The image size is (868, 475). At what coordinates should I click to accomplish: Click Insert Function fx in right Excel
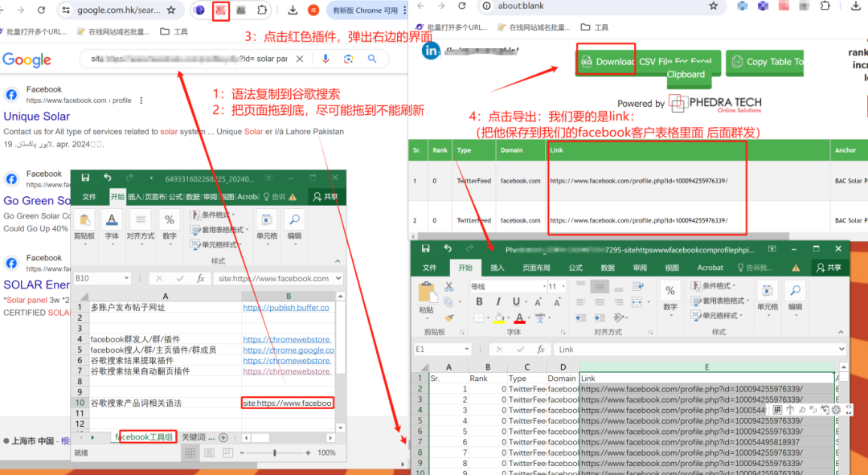[x=541, y=350]
